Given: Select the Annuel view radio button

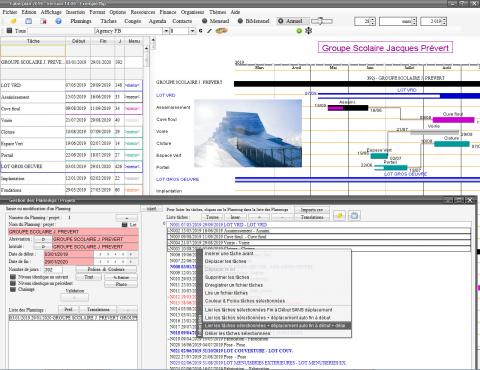Looking at the screenshot, I should (x=281, y=21).
